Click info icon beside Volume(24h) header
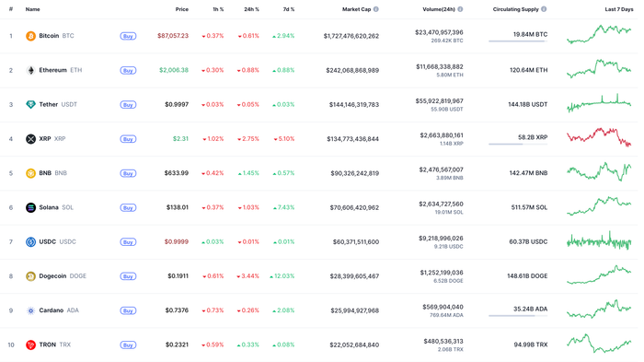644x362 pixels. coord(460,9)
